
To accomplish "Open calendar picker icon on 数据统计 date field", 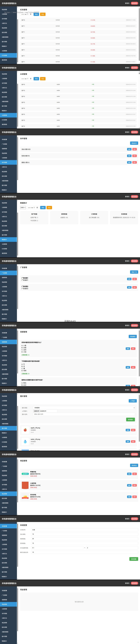I will (37, 208).
